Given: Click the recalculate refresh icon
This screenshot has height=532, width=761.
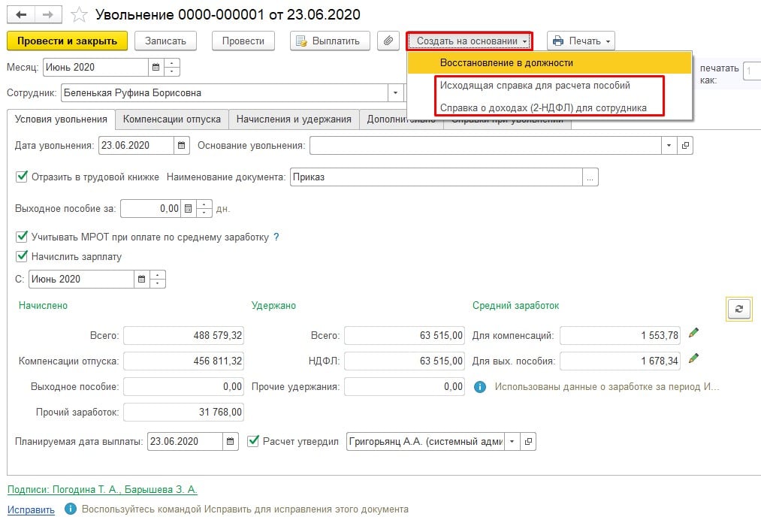Looking at the screenshot, I should point(739,309).
